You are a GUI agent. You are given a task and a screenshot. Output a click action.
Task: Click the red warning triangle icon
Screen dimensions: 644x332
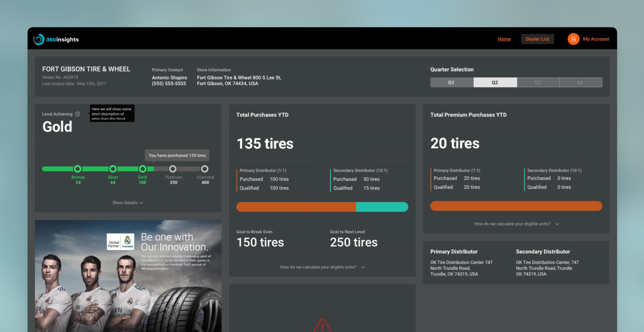coord(322,325)
